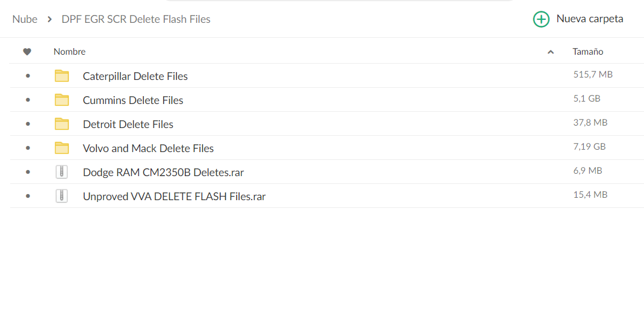Click the Detroit Delete Files folder icon

[61, 124]
